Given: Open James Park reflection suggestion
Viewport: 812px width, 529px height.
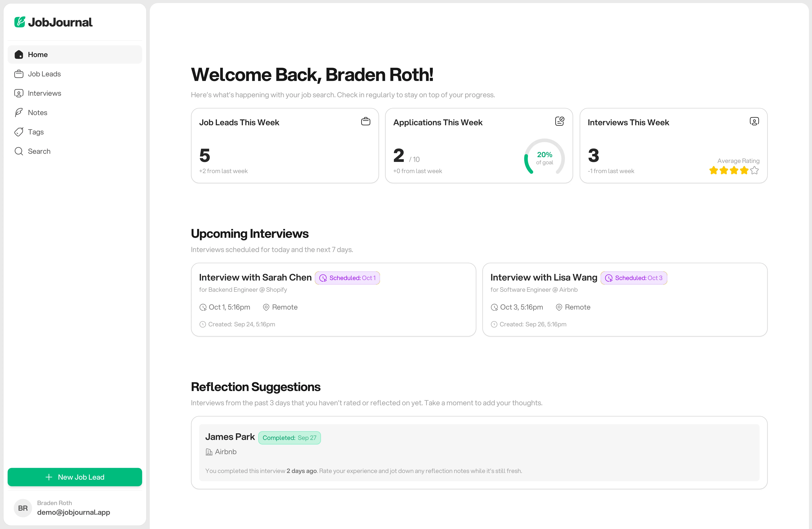Looking at the screenshot, I should [479, 453].
